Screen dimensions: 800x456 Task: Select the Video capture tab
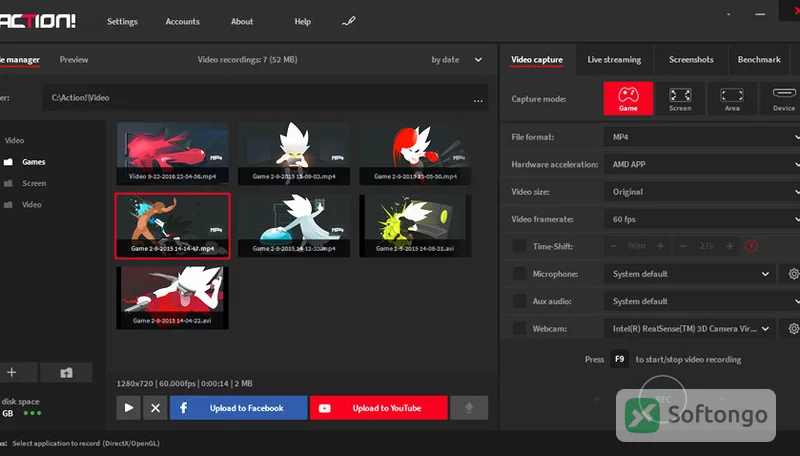pyautogui.click(x=537, y=60)
